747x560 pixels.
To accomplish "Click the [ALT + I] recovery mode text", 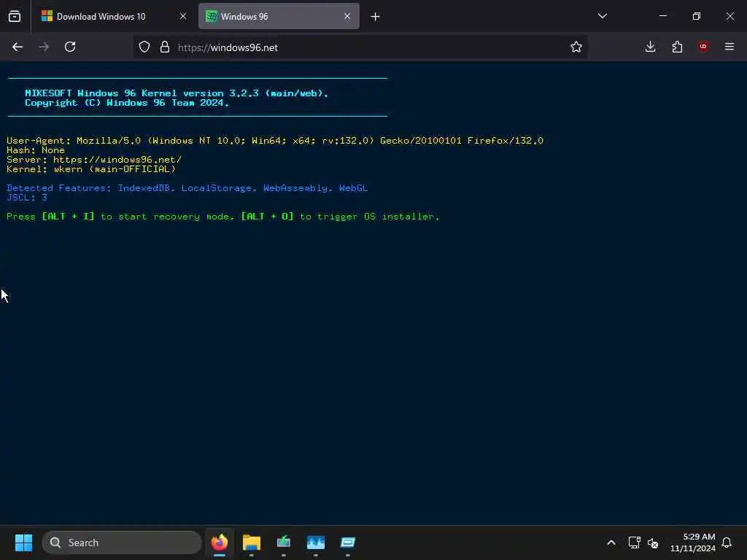I will pos(68,217).
